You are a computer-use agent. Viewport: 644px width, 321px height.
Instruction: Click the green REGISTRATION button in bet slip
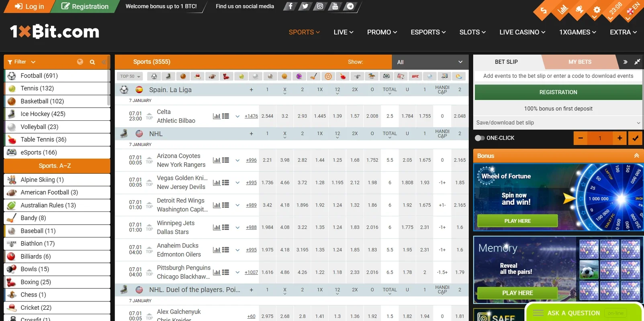tap(558, 92)
